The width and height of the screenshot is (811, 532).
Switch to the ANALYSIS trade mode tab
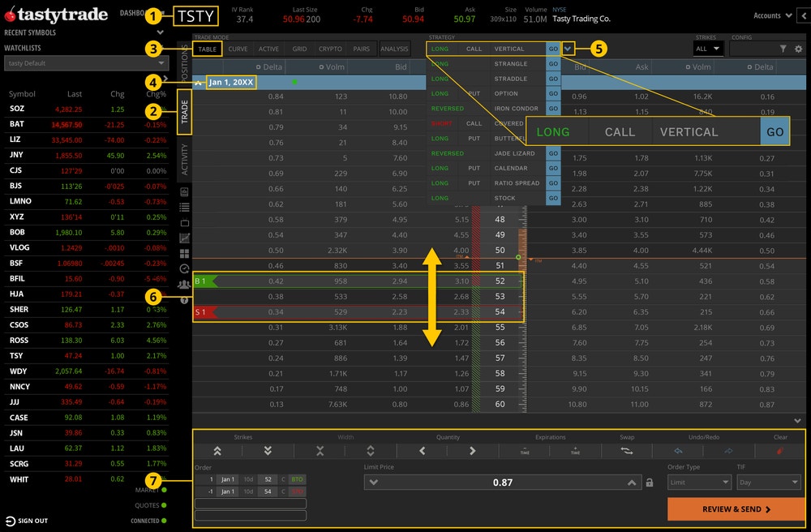coord(395,49)
